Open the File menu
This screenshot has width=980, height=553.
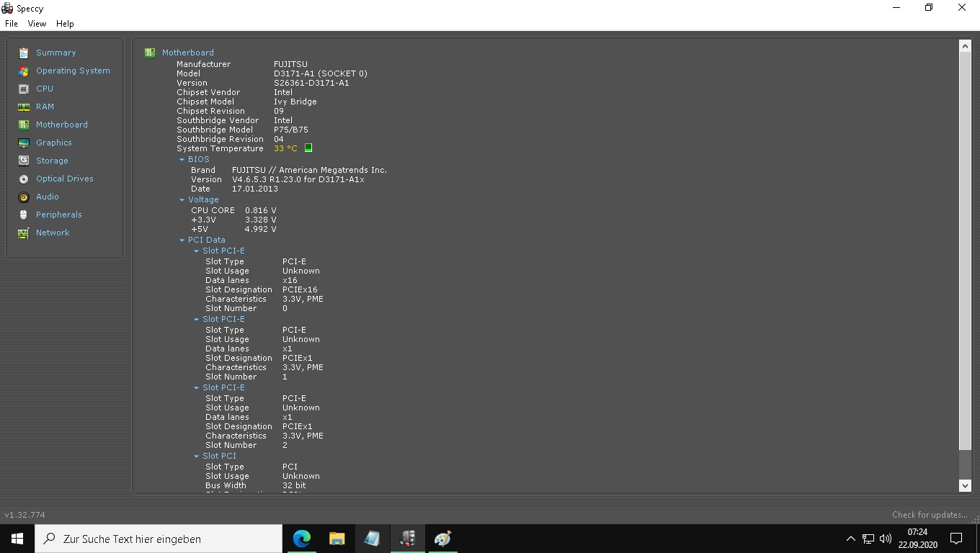(12, 24)
